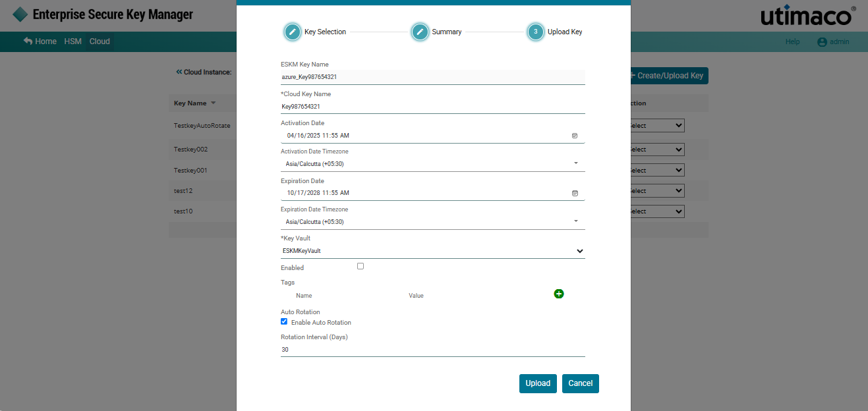Open the Key Vault ESKMKeyVault dropdown
This screenshot has height=411, width=868.
click(x=433, y=251)
